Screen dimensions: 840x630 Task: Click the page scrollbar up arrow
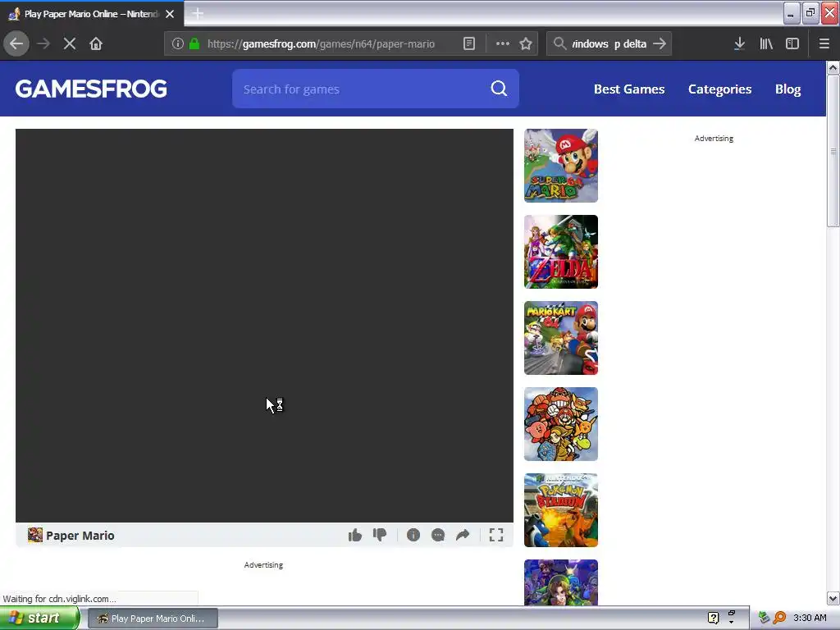tap(833, 67)
